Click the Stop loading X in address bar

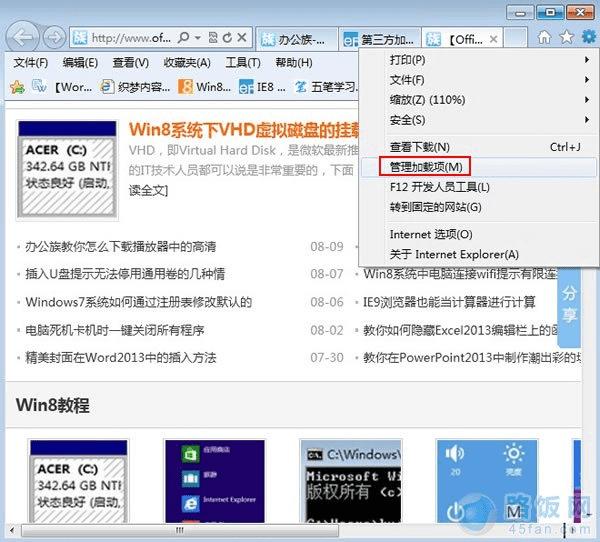[242, 38]
